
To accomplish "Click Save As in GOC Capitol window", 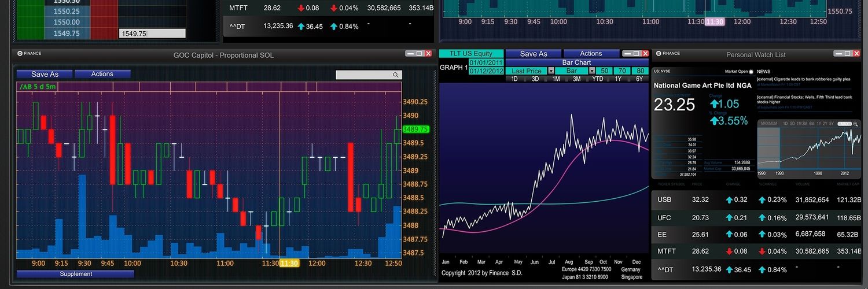I will (x=45, y=74).
